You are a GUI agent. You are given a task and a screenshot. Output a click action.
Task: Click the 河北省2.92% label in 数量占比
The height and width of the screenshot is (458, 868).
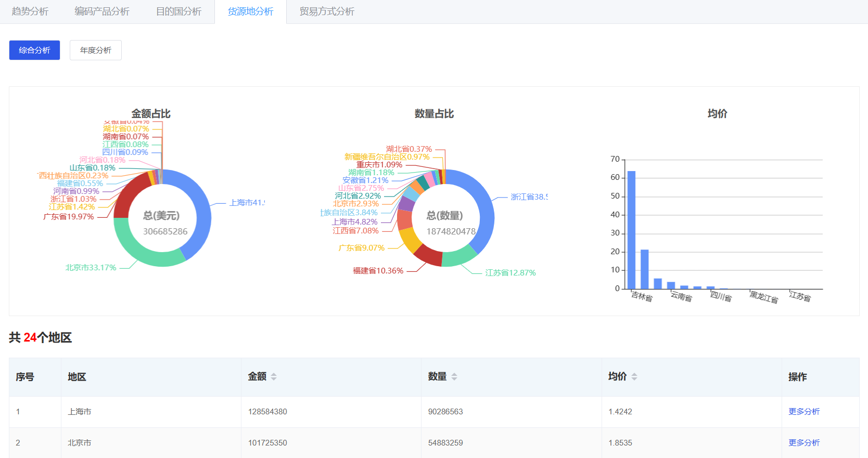[358, 196]
